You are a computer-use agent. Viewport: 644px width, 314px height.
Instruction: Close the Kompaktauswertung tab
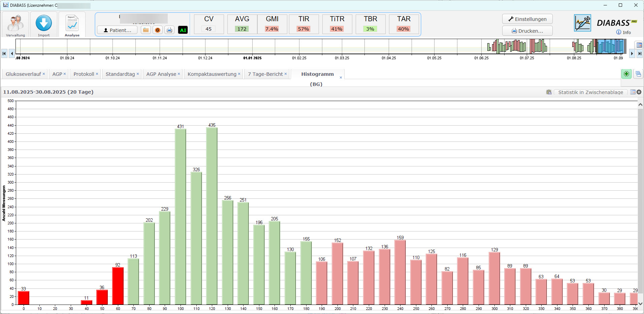tap(239, 74)
